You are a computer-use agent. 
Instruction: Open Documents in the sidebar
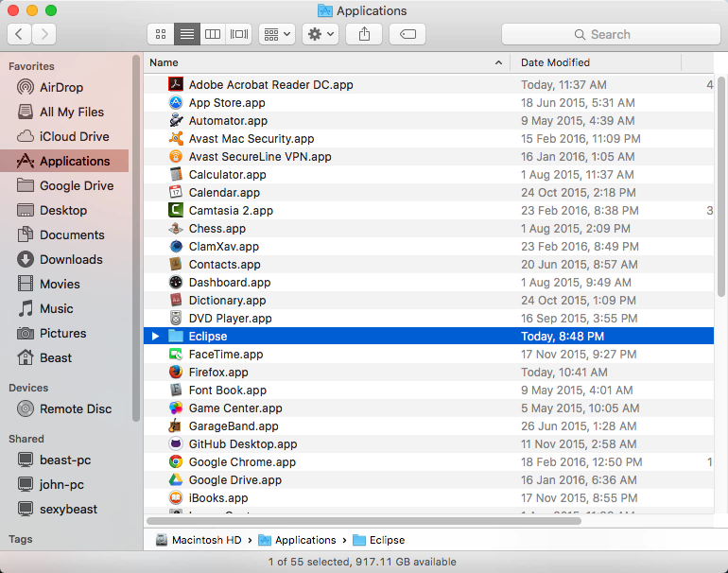click(x=64, y=234)
